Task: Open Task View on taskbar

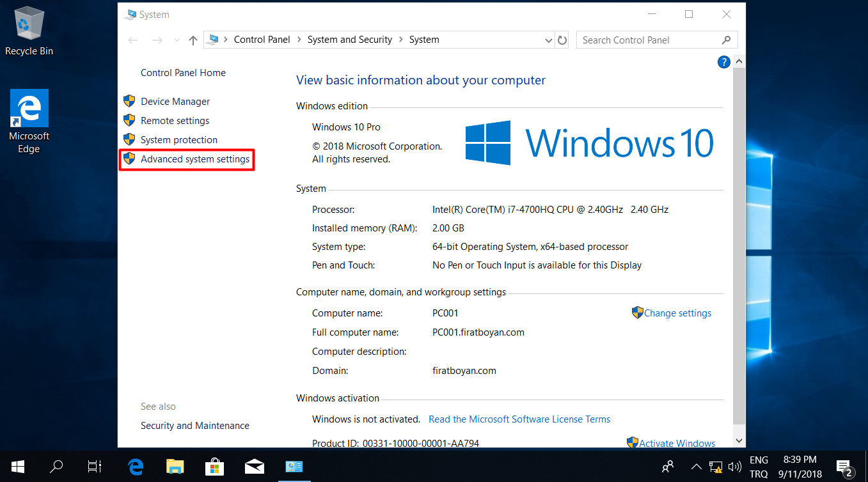Action: coord(95,467)
